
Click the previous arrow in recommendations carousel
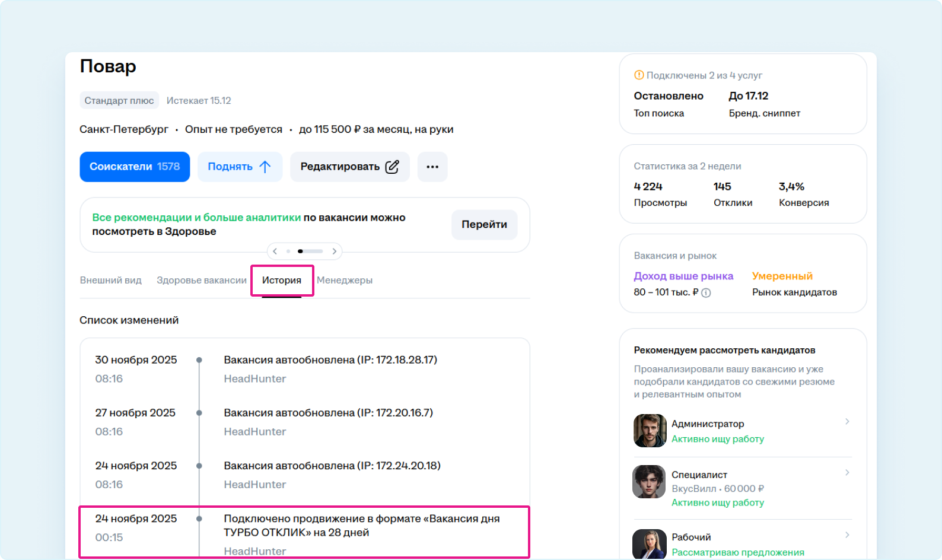pyautogui.click(x=275, y=252)
